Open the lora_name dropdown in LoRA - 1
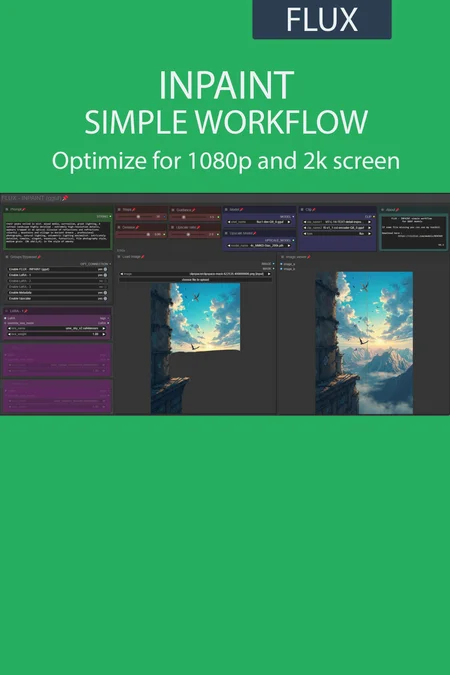The image size is (450, 675). [x=57, y=328]
